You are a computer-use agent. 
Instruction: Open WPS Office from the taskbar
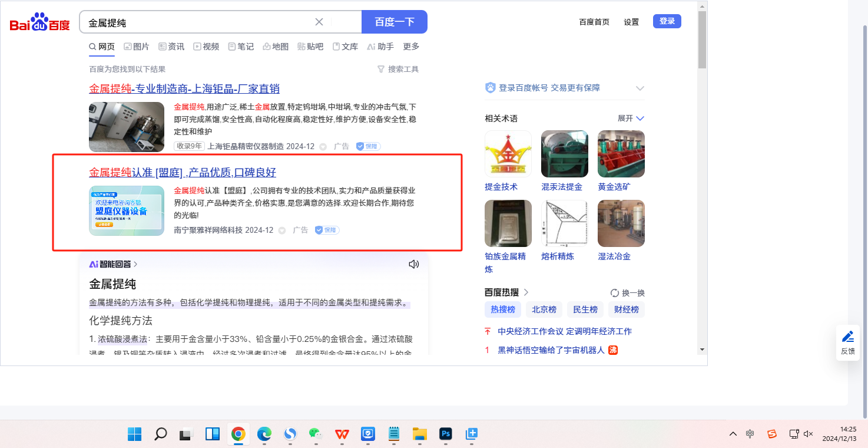(342, 434)
